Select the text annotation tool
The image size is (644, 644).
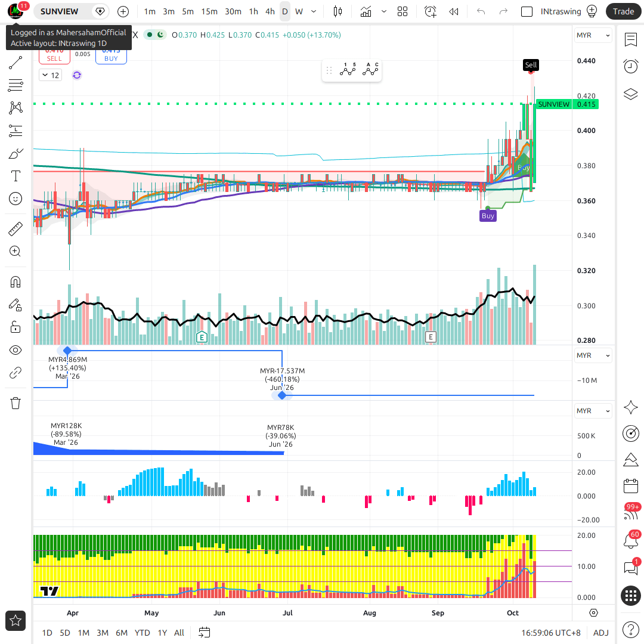(x=15, y=176)
